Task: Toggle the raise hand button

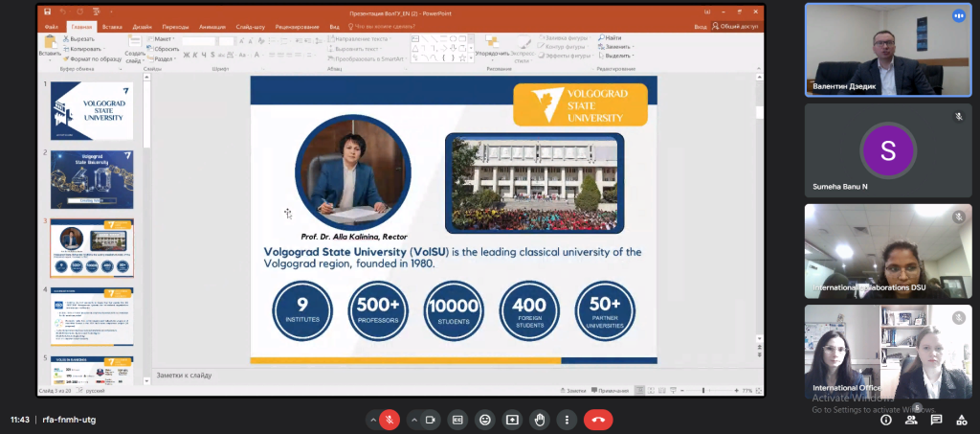Action: click(540, 420)
